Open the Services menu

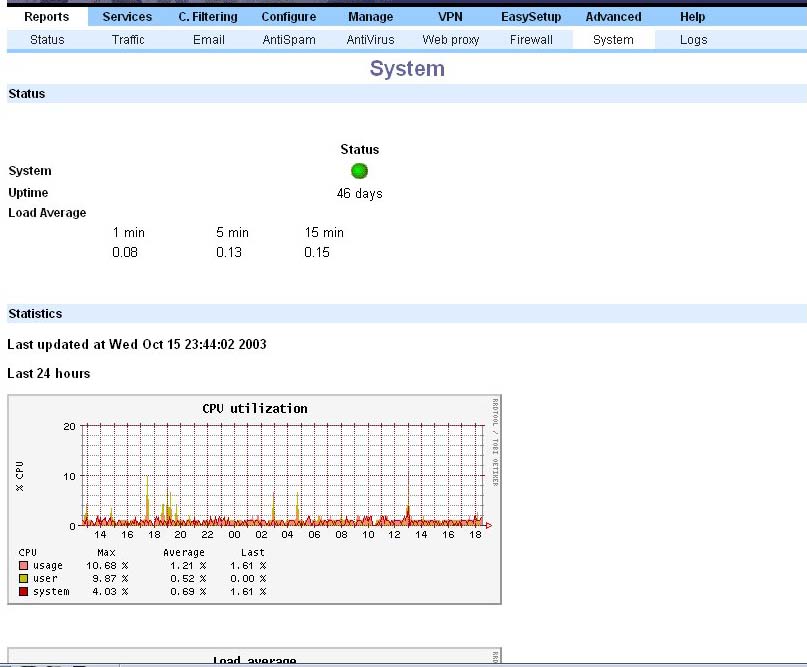click(x=127, y=16)
